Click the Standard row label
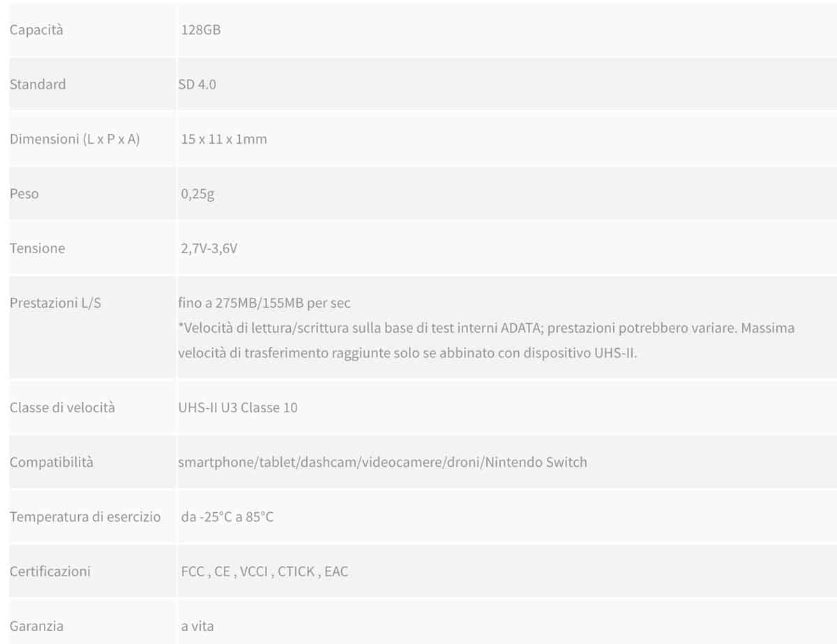This screenshot has height=644, width=837. point(38,84)
